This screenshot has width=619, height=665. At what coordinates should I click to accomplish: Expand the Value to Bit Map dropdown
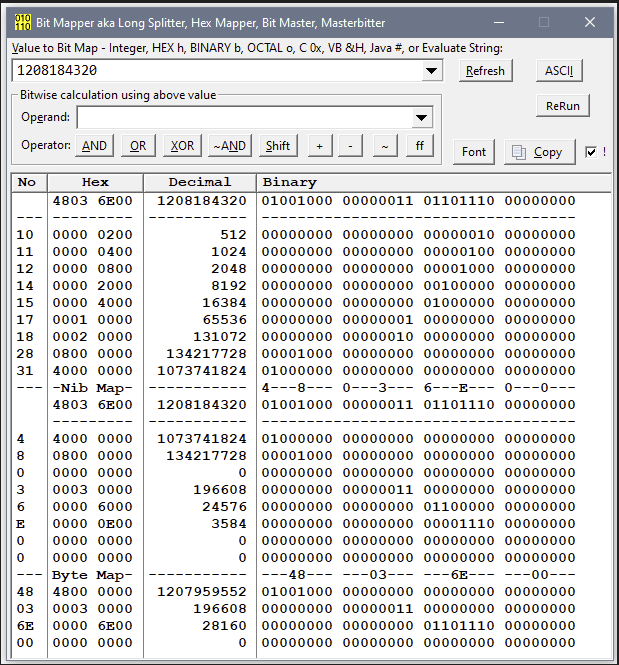(x=432, y=71)
